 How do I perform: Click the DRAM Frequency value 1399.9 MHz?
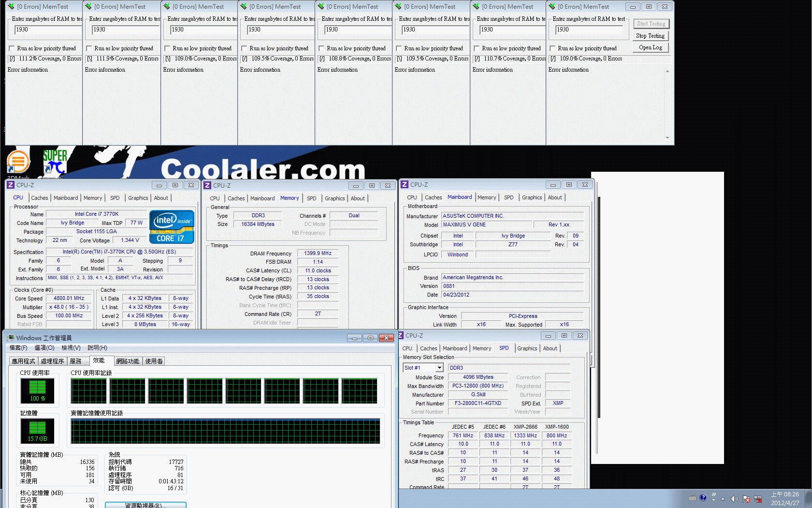click(x=318, y=254)
